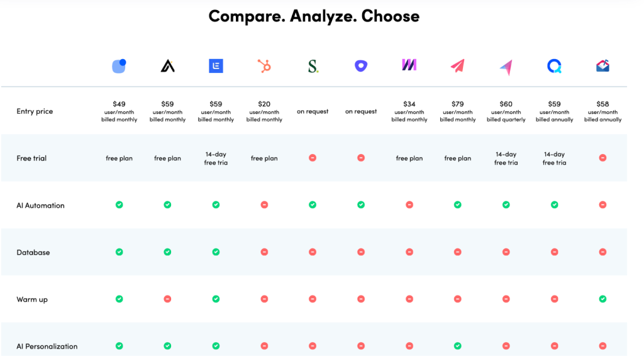This screenshot has width=644, height=356.
Task: Click red minus for AI Automation under $20 plan
Action: coord(264,204)
